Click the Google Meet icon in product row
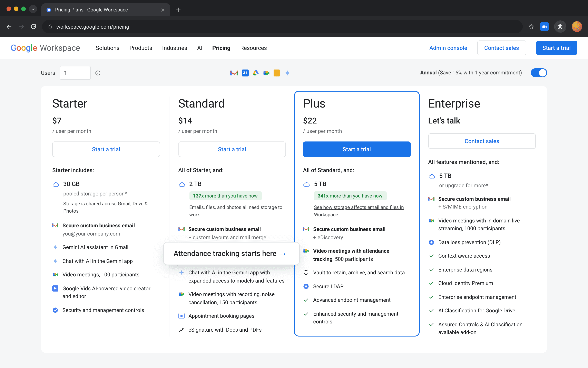 tap(266, 73)
